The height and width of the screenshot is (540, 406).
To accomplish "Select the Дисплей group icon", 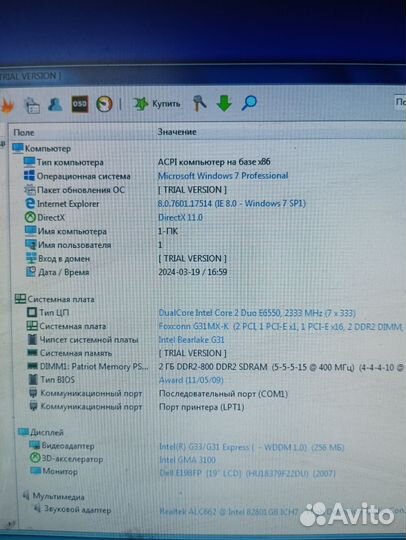I will [x=23, y=432].
